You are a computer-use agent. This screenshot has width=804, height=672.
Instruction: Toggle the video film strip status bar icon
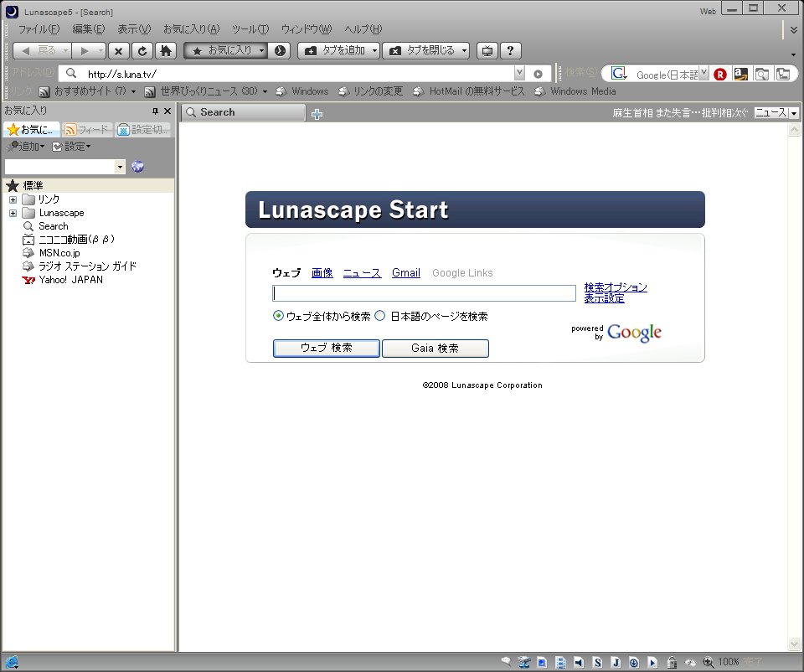tap(560, 662)
